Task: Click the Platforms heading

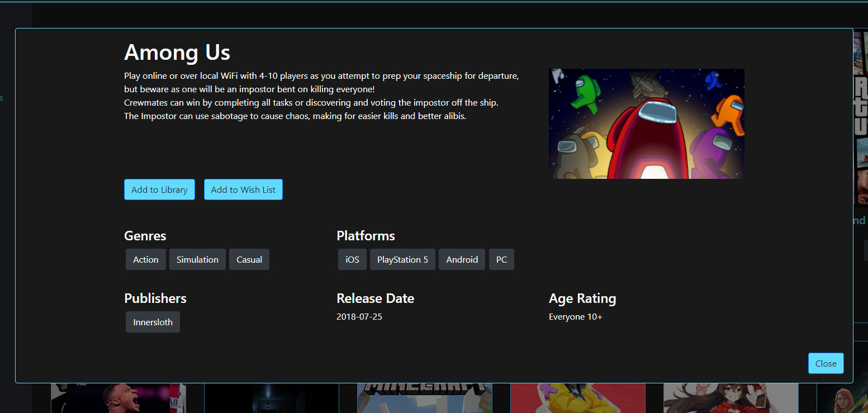Action: click(366, 236)
